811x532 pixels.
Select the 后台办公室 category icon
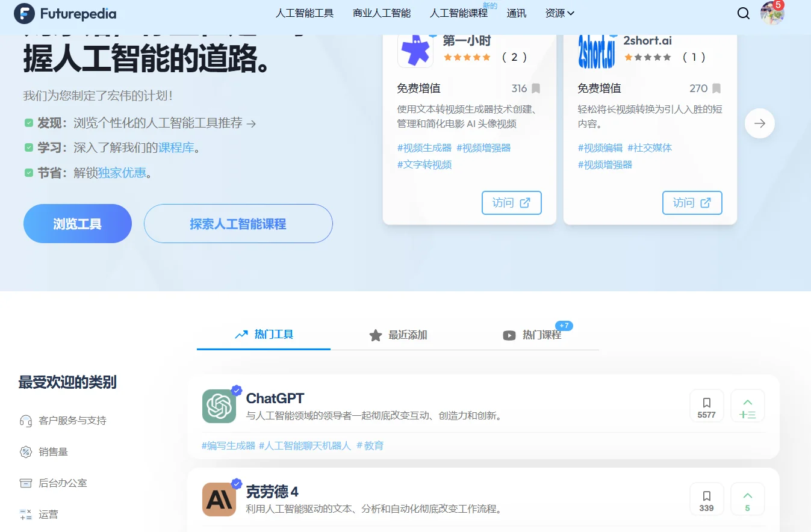24,483
